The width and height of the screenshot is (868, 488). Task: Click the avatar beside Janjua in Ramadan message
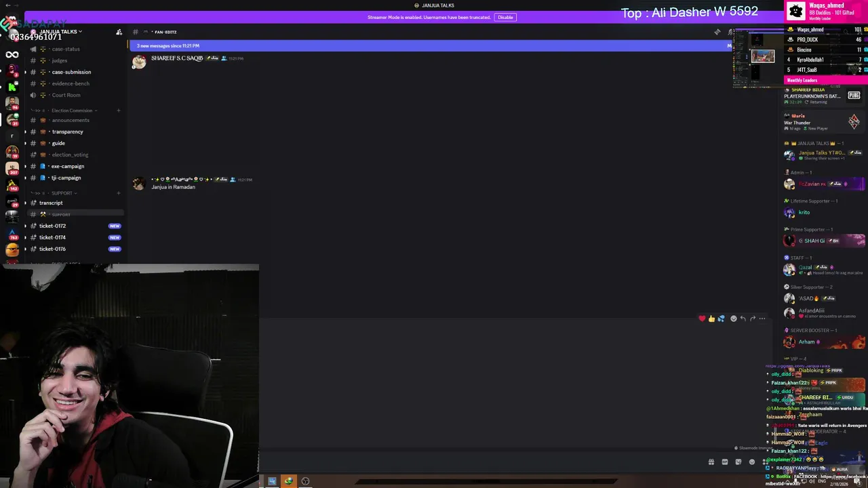click(x=139, y=184)
